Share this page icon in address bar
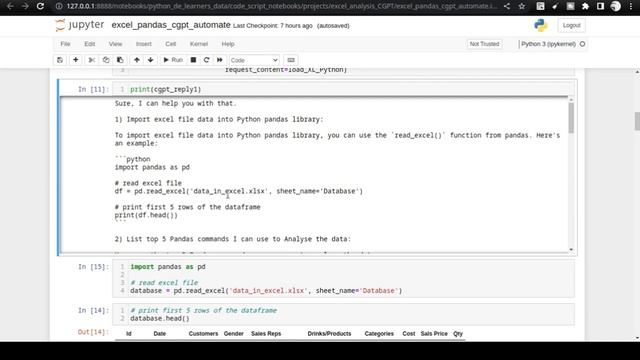640x360 pixels. [x=507, y=6]
